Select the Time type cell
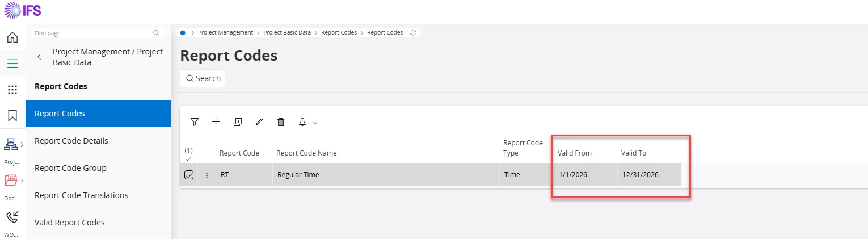This screenshot has height=239, width=868. (x=526, y=175)
